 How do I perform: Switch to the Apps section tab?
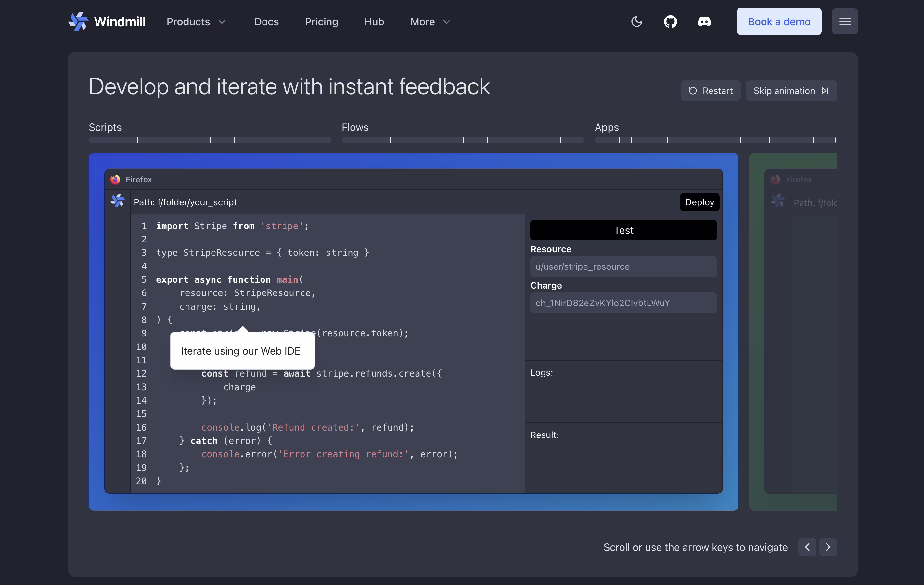point(606,127)
